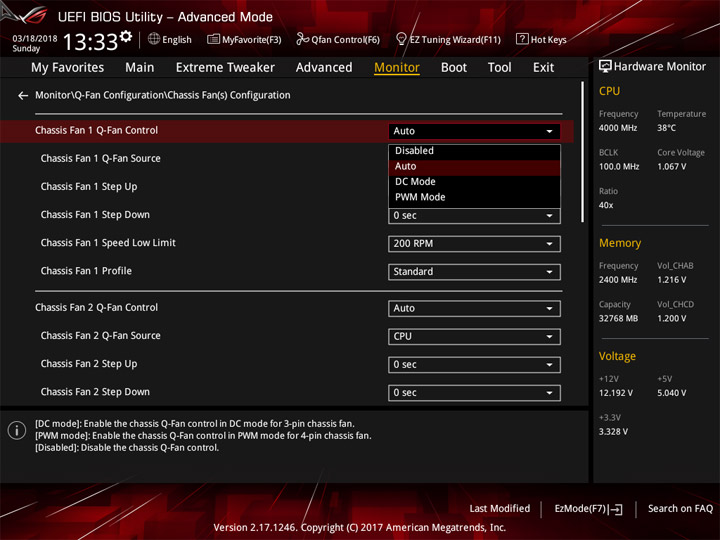Select Chassis Fan 1 Q-Fan Source row label
The image size is (720, 540).
point(101,158)
